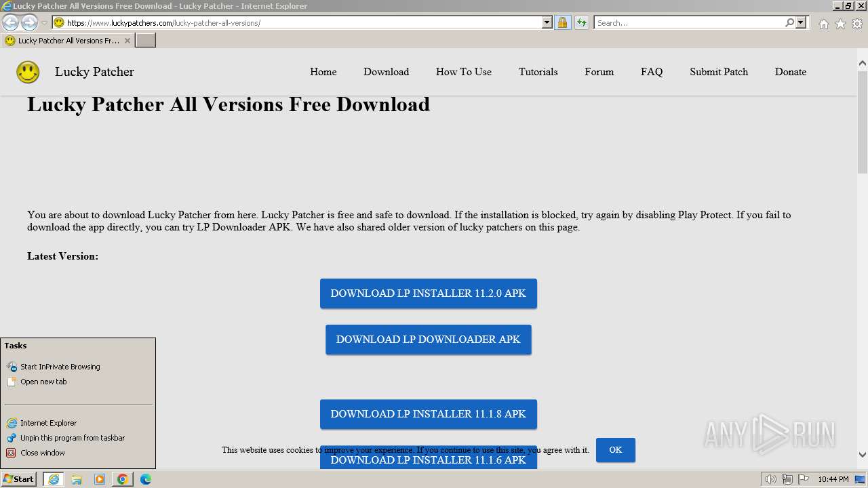The height and width of the screenshot is (488, 868).
Task: Open the search provider dropdown arrow
Action: (801, 22)
